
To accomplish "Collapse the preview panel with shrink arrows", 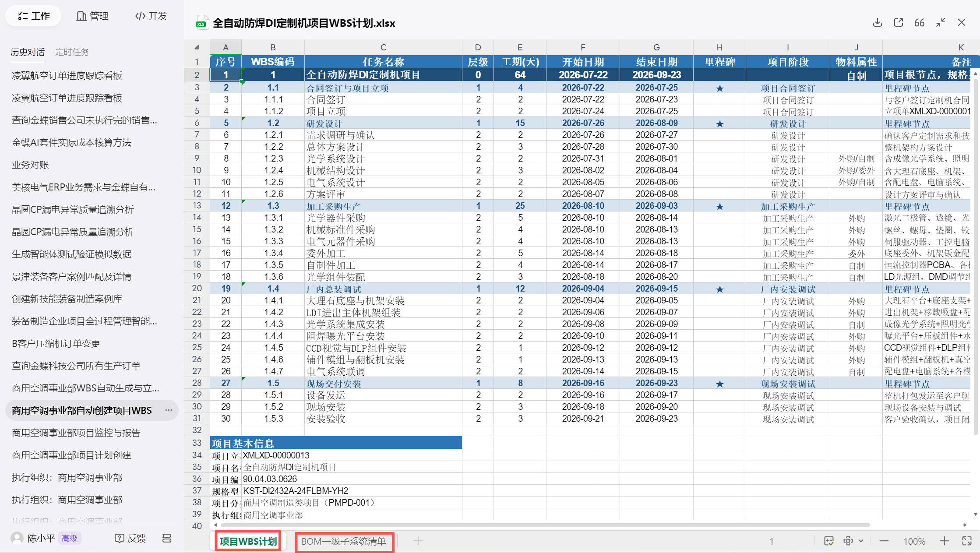I will (x=940, y=23).
